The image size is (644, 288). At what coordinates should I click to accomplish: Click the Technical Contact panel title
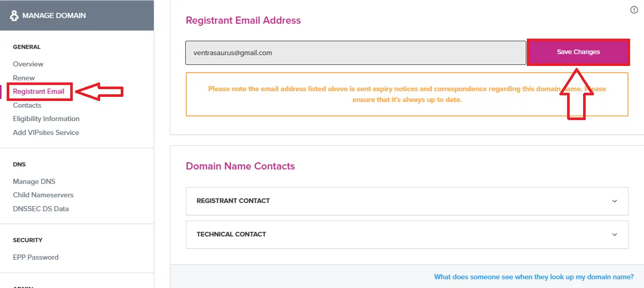pos(231,234)
